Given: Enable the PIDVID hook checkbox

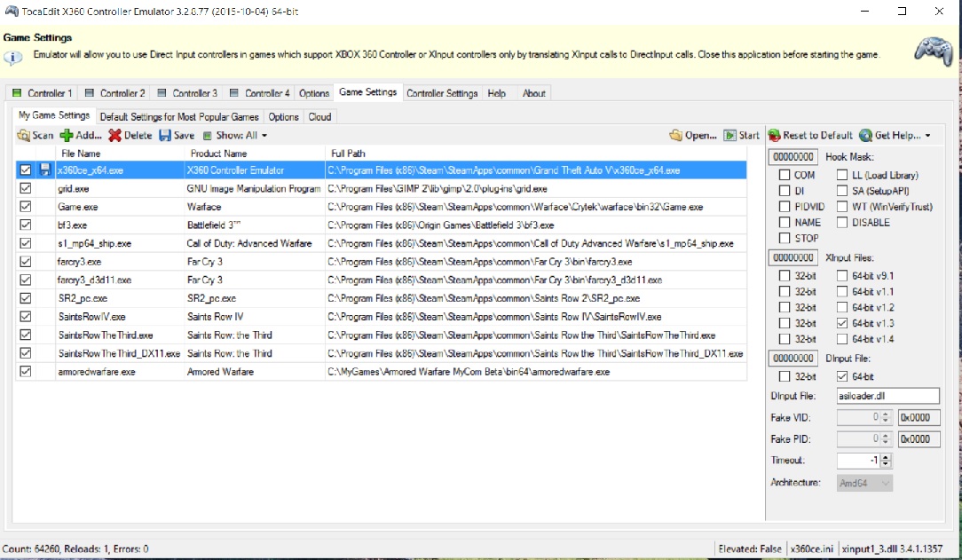Looking at the screenshot, I should pos(785,206).
